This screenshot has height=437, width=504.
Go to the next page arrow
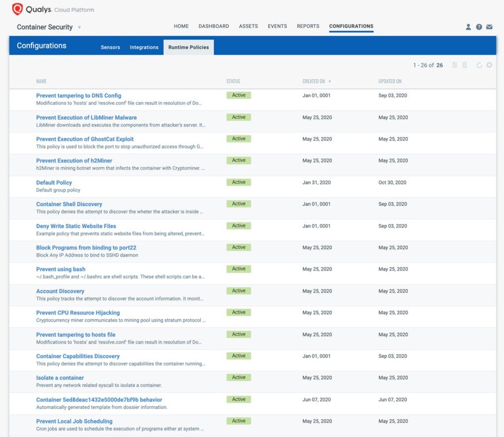(x=465, y=65)
